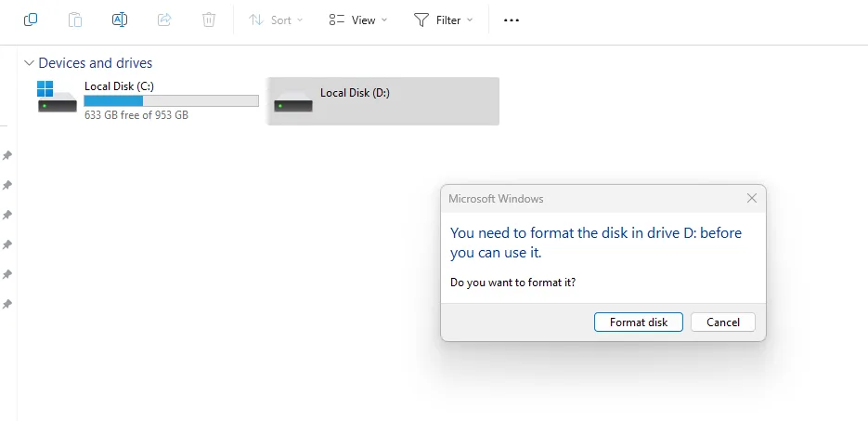Image resolution: width=868 pixels, height=421 pixels.
Task: Click the Rename icon in the toolbar
Action: click(x=120, y=20)
